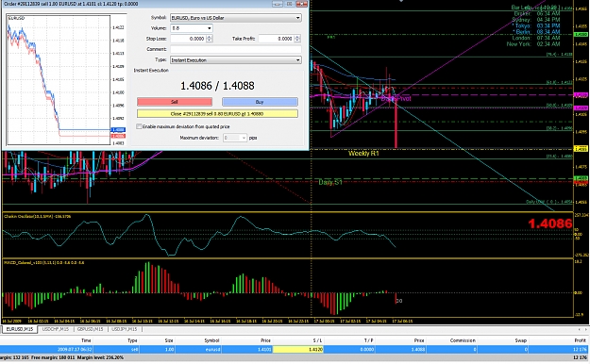This screenshot has width=590, height=364.
Task: Click the EURUSD tick chart in the order dialog
Action: click(x=59, y=80)
